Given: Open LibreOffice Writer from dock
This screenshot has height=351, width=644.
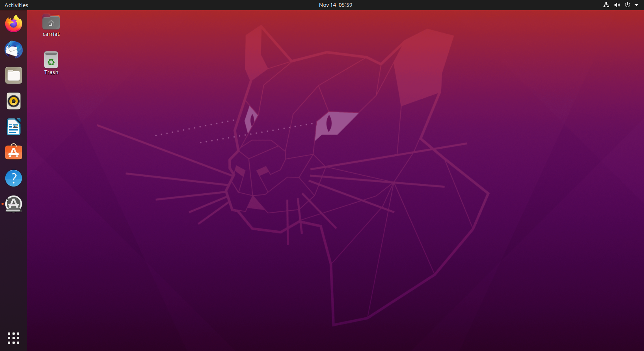Looking at the screenshot, I should click(x=14, y=127).
